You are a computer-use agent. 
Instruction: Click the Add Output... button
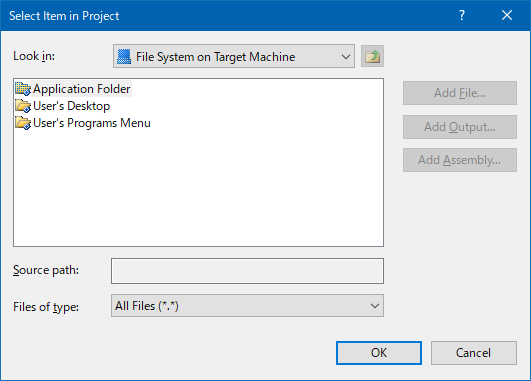[x=460, y=127]
